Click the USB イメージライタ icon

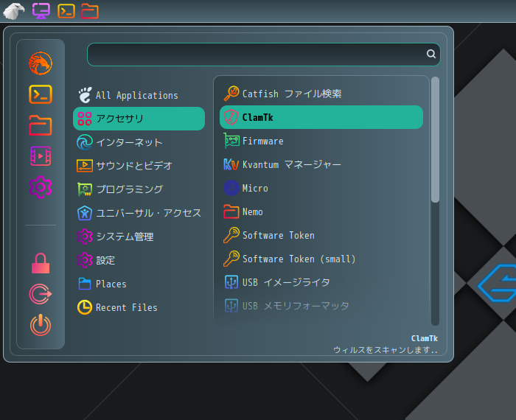231,282
